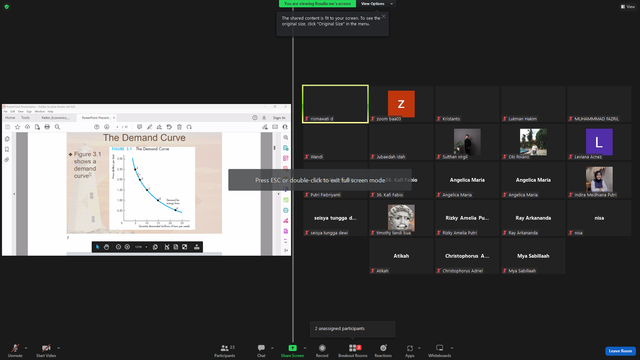
Task: Click the comment bubble icon in Acrobat toolbar
Action: 139,127
